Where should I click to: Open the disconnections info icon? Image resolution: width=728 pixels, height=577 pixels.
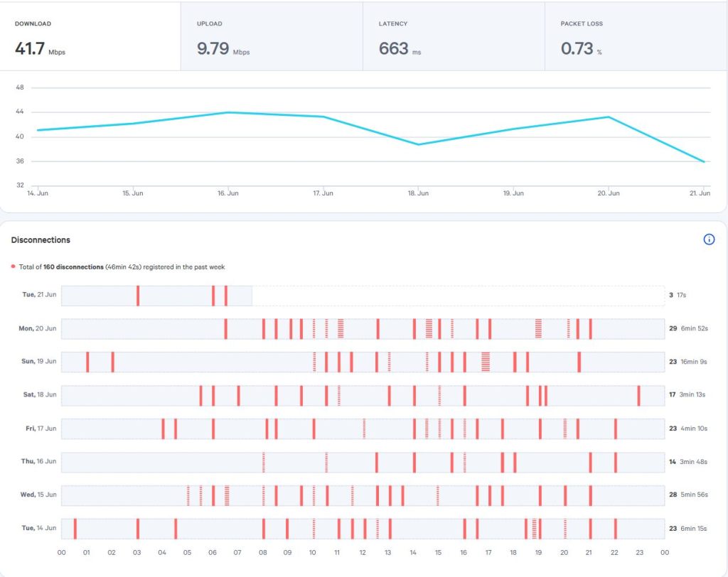coord(708,239)
